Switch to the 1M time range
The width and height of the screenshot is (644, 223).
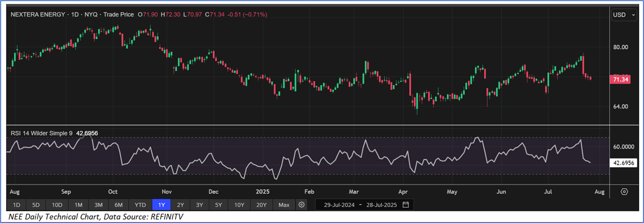pyautogui.click(x=78, y=205)
